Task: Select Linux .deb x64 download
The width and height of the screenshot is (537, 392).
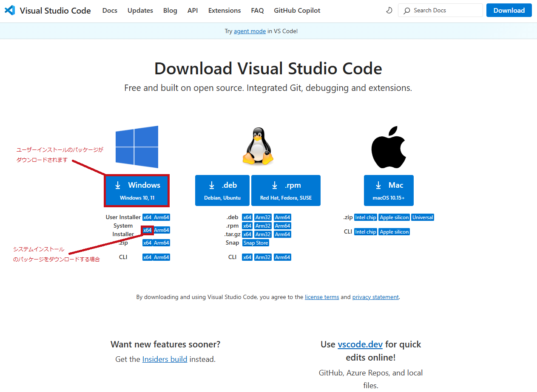Action: click(247, 217)
